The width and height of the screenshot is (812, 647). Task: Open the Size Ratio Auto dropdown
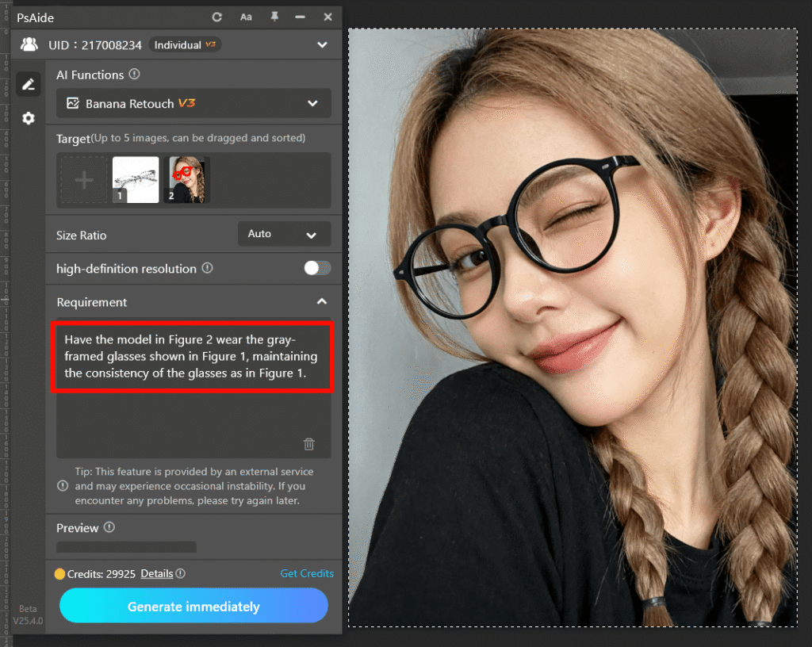click(284, 235)
